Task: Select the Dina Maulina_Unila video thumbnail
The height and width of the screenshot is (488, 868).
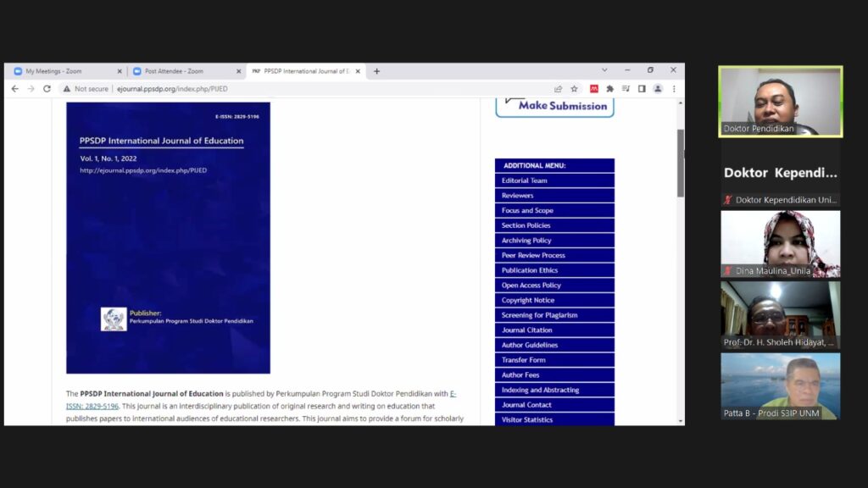Action: coord(780,244)
